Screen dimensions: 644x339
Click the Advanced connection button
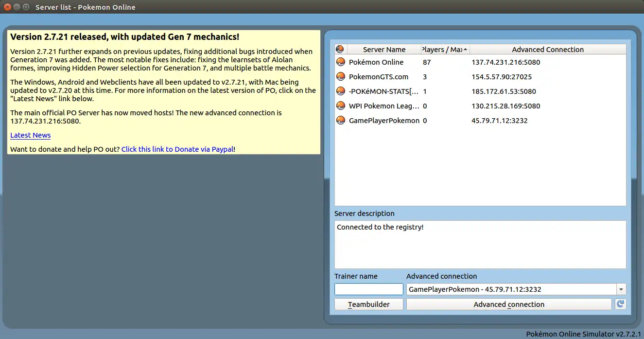click(509, 304)
